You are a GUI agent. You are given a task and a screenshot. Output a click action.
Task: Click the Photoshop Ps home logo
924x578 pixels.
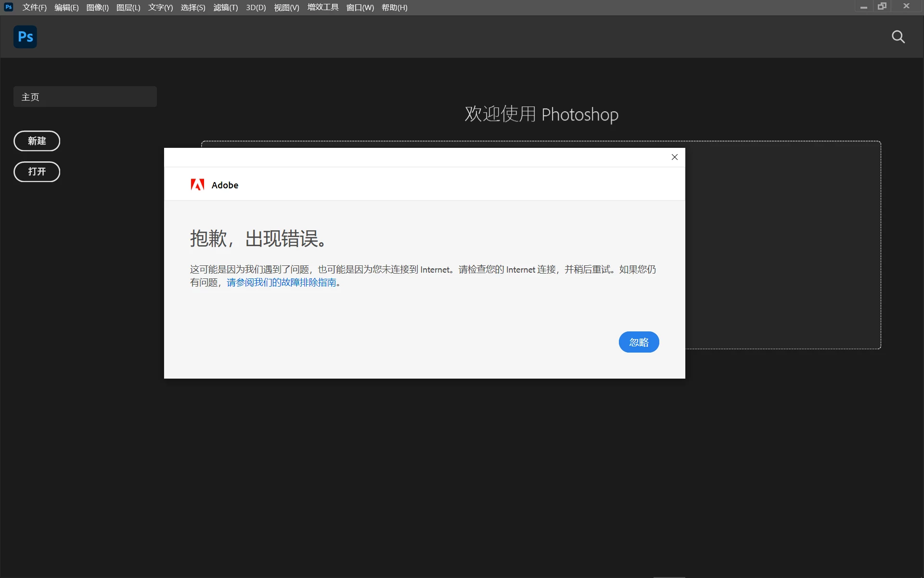pyautogui.click(x=25, y=37)
